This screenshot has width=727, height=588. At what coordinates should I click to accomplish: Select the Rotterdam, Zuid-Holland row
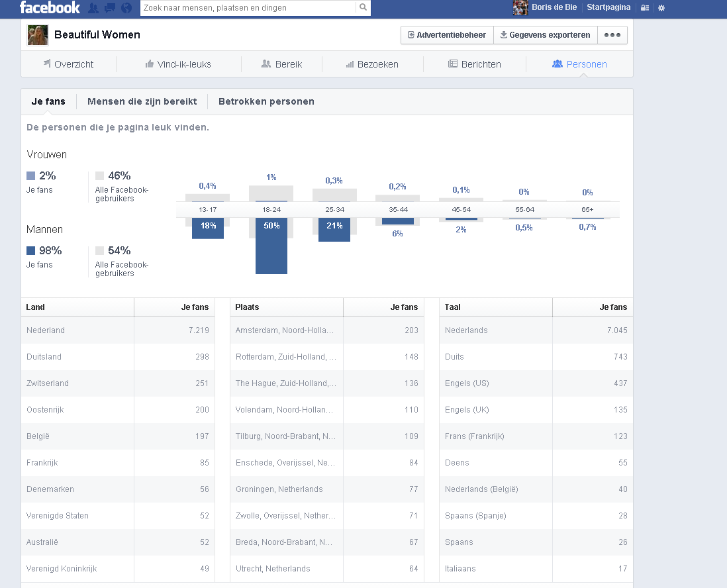[327, 357]
